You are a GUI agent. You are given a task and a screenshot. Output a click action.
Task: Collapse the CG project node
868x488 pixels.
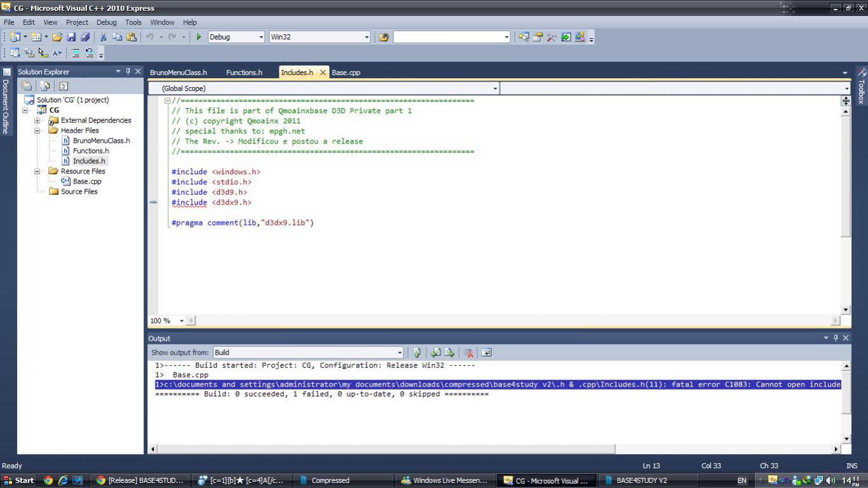(x=26, y=110)
